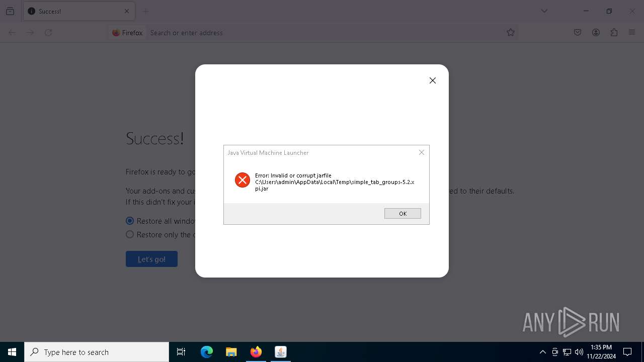Switch to Java taskbar icon
The width and height of the screenshot is (644, 362).
(x=281, y=352)
